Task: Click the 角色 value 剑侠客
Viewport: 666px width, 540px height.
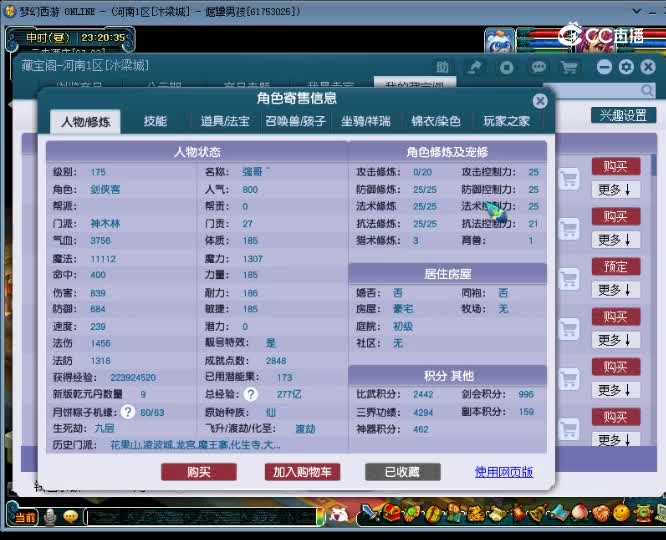Action: 105,189
